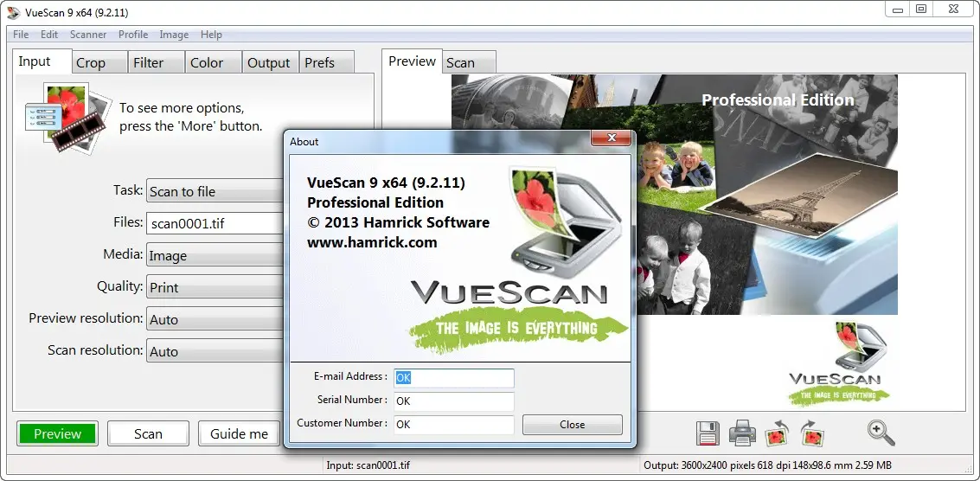Click the zoom in magnifier icon
Viewport: 980px width, 481px height.
(x=881, y=433)
